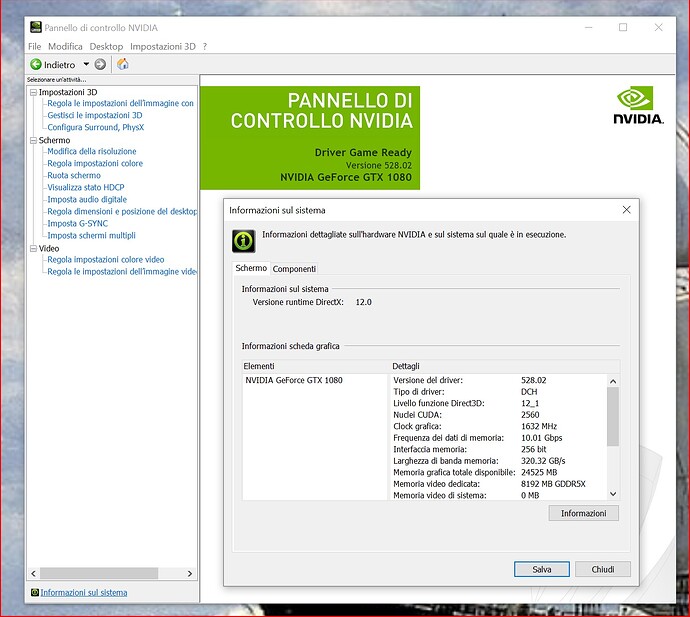Click the small icon beside Informazioni sul sistema link
690x617 pixels.
(x=35, y=592)
